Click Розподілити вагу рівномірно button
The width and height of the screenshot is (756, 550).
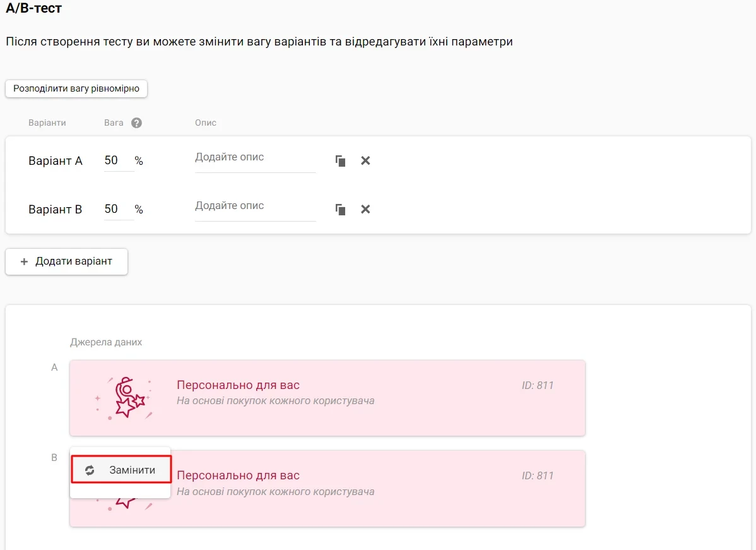point(76,89)
